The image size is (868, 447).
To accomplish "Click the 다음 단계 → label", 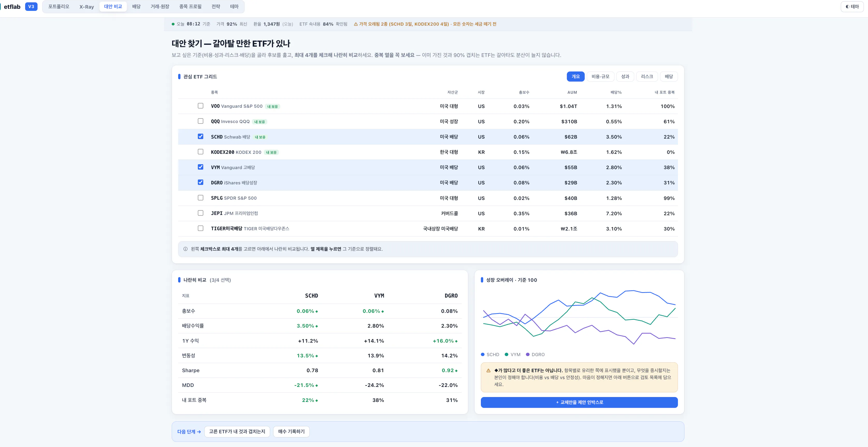I will point(189,432).
